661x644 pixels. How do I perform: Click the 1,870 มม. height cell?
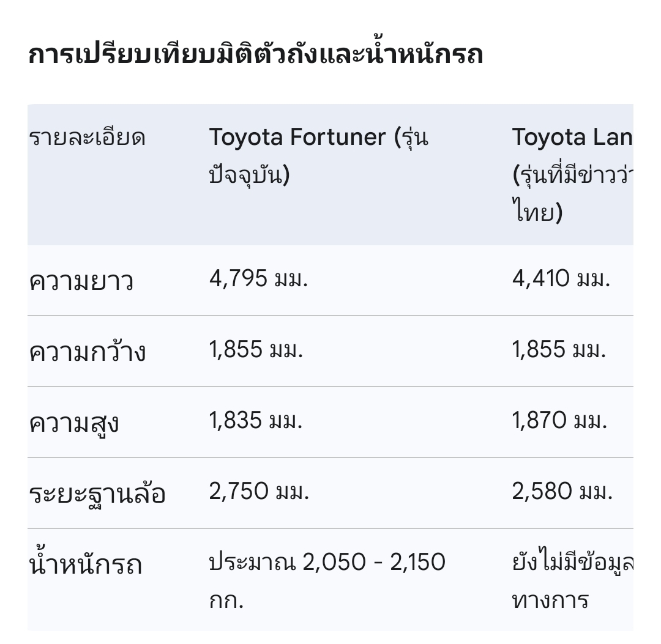(x=559, y=420)
